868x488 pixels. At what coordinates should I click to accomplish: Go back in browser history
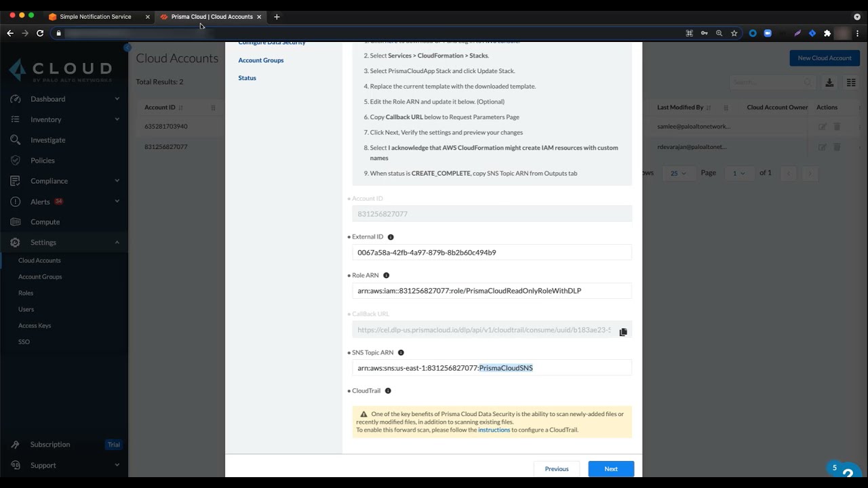coord(10,33)
